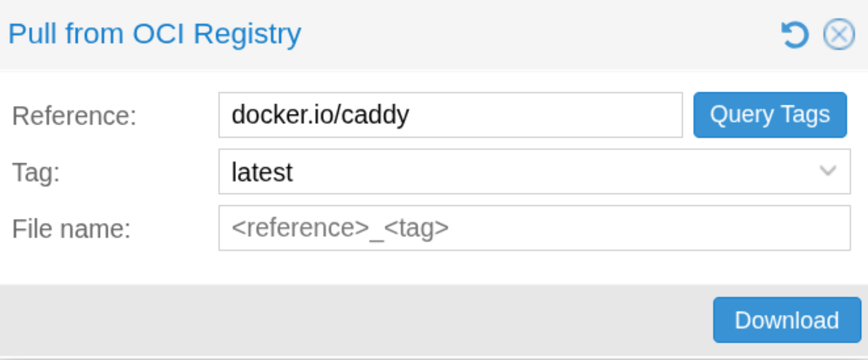The height and width of the screenshot is (360, 868).
Task: Click the white form area below File name
Action: pyautogui.click(x=431, y=268)
